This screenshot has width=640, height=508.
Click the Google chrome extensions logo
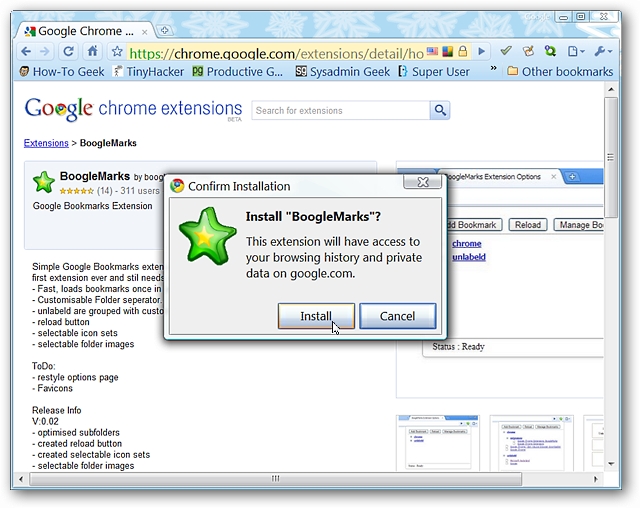tap(133, 109)
